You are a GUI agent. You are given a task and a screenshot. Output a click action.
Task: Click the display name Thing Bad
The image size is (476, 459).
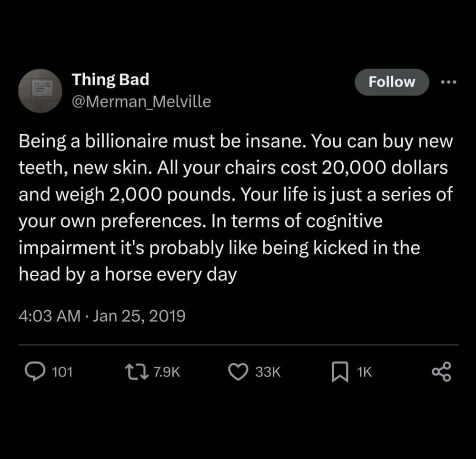[x=110, y=80]
